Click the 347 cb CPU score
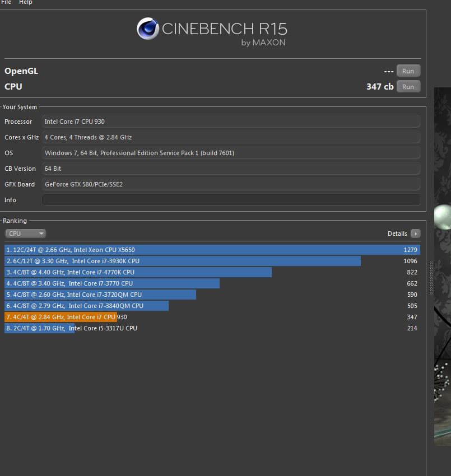Image resolution: width=451 pixels, height=476 pixels. (380, 86)
